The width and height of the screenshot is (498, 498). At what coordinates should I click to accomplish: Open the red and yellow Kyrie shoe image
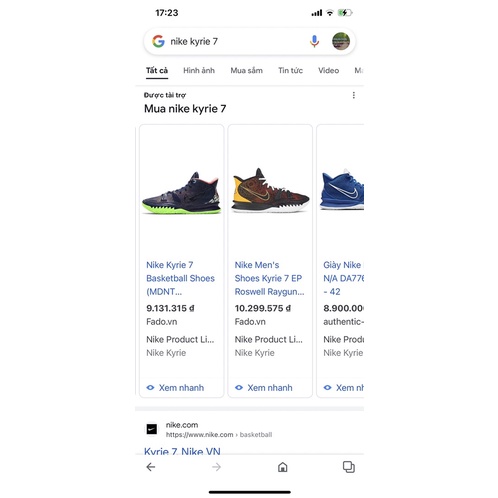(270, 190)
